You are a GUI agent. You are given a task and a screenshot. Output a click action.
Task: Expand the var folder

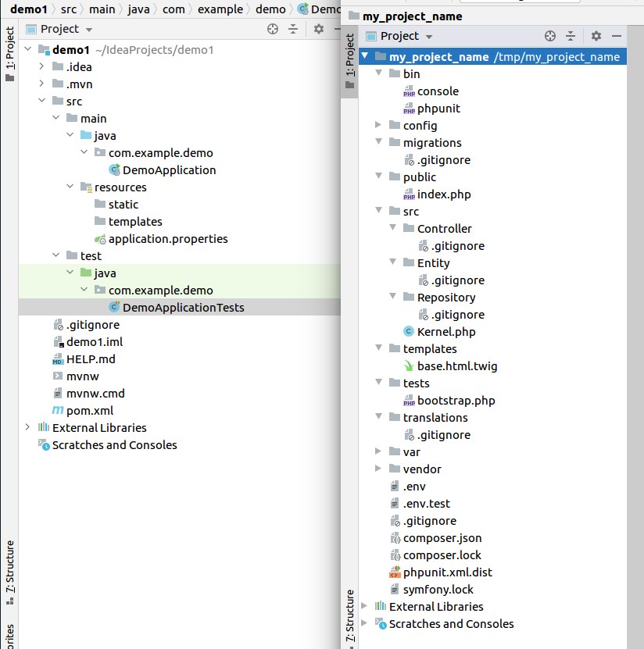point(377,451)
